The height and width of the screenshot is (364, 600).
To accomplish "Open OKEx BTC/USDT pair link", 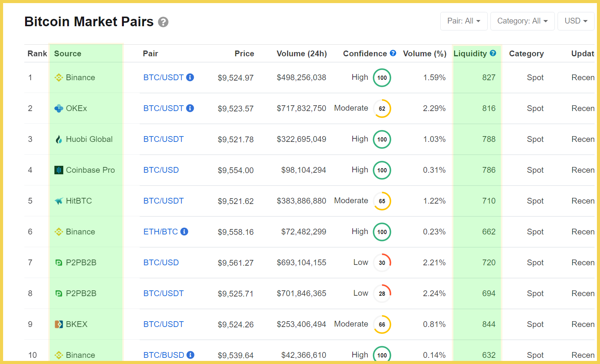I will [x=164, y=108].
